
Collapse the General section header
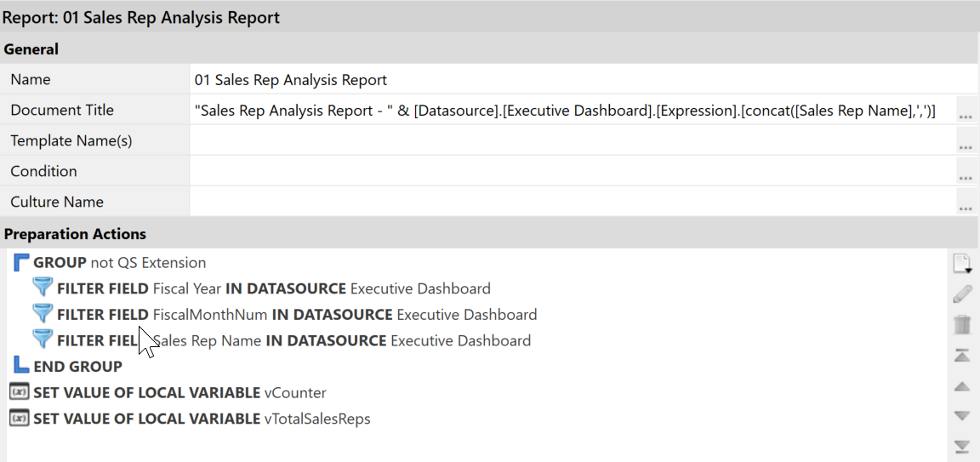point(31,49)
